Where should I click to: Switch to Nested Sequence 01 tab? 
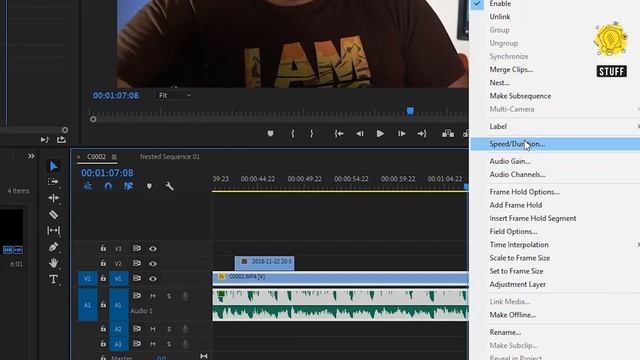(170, 157)
